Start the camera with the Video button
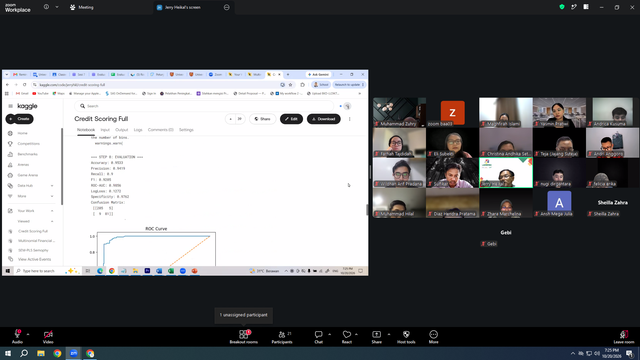The width and height of the screenshot is (640, 360). click(x=48, y=336)
